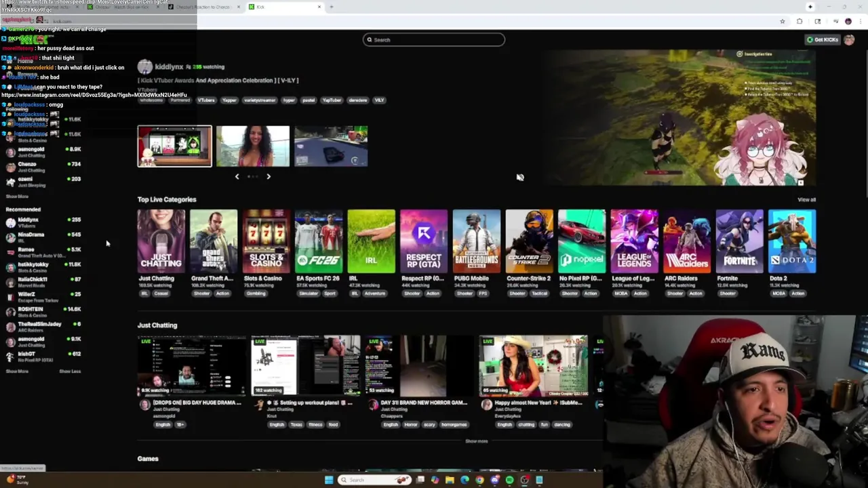Screen dimensions: 868x488
Task: Open the IRL category tile
Action: pos(371,242)
